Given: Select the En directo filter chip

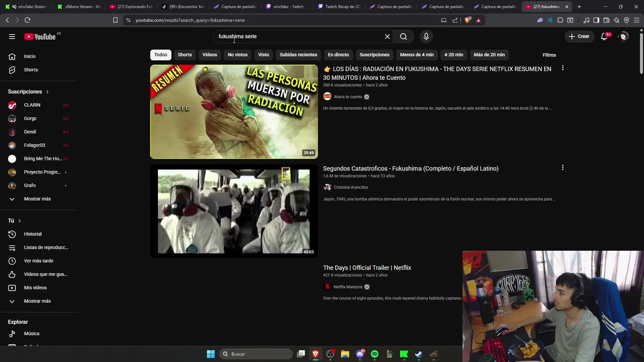Looking at the screenshot, I should (x=338, y=55).
